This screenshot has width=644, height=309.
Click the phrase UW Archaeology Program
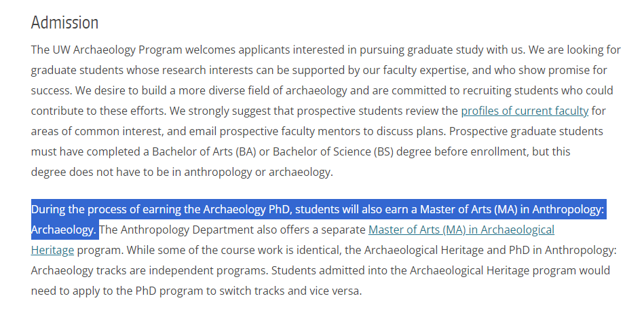point(117,50)
